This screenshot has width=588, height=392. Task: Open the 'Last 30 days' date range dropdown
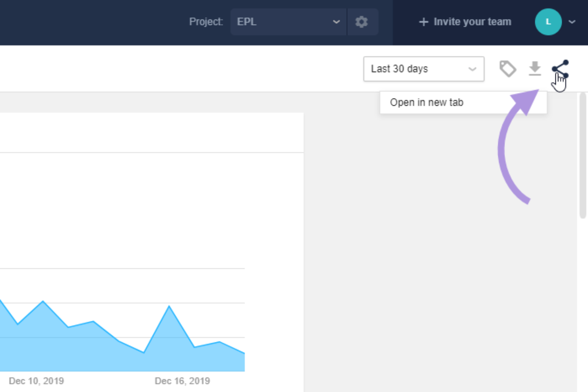[x=423, y=69]
